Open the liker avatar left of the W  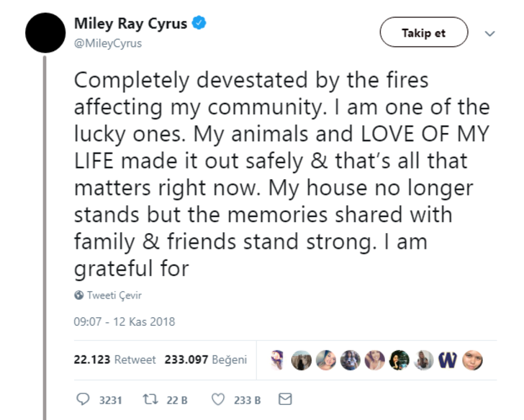(424, 360)
